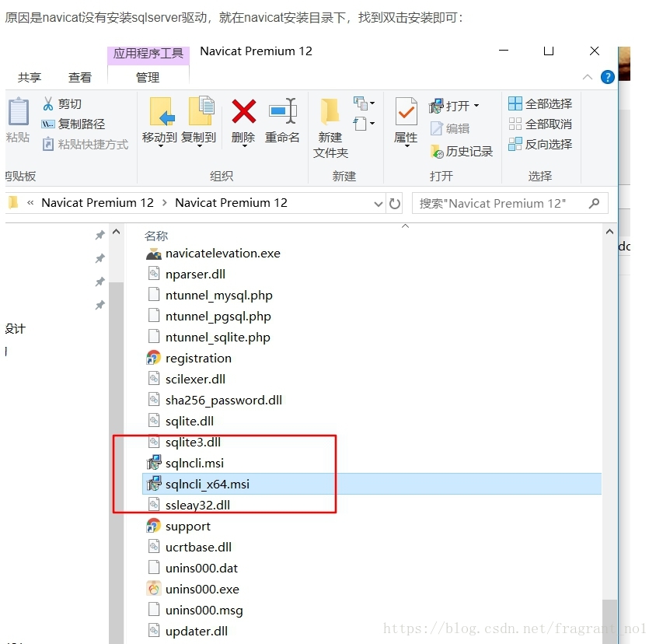The image size is (656, 644).
Task: Click the first pin icon in navigation pane
Action: [x=99, y=235]
